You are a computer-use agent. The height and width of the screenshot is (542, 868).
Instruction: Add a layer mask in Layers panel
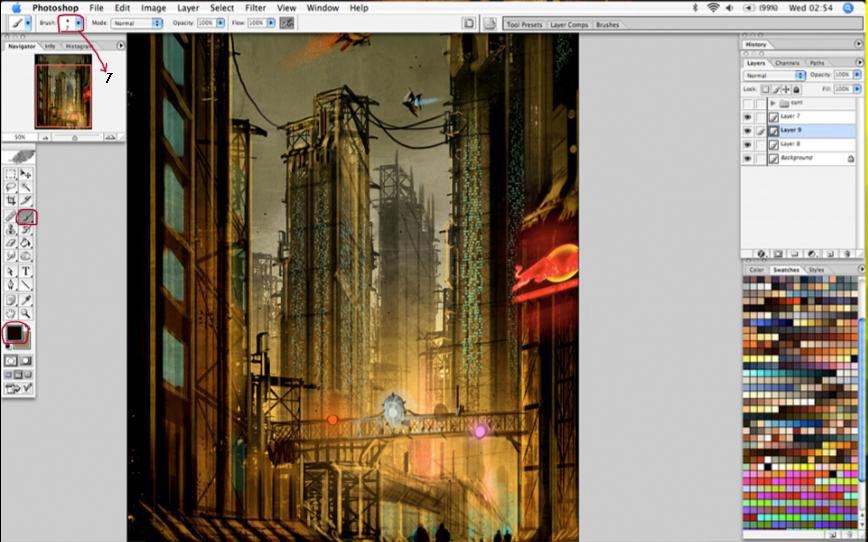(778, 254)
